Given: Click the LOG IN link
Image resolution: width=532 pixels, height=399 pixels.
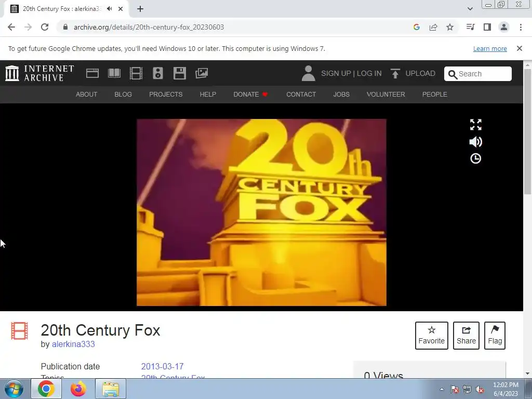Looking at the screenshot, I should 369,73.
